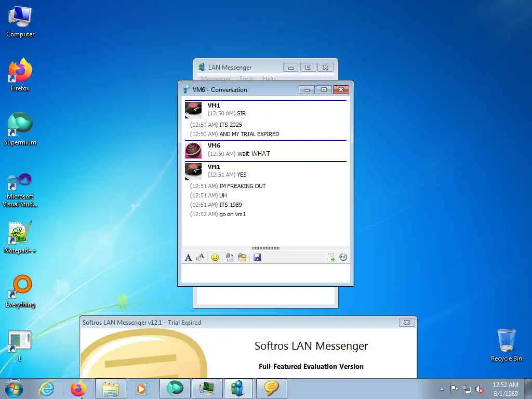
Task: Launch Internet Explorer from the taskbar
Action: coord(46,389)
